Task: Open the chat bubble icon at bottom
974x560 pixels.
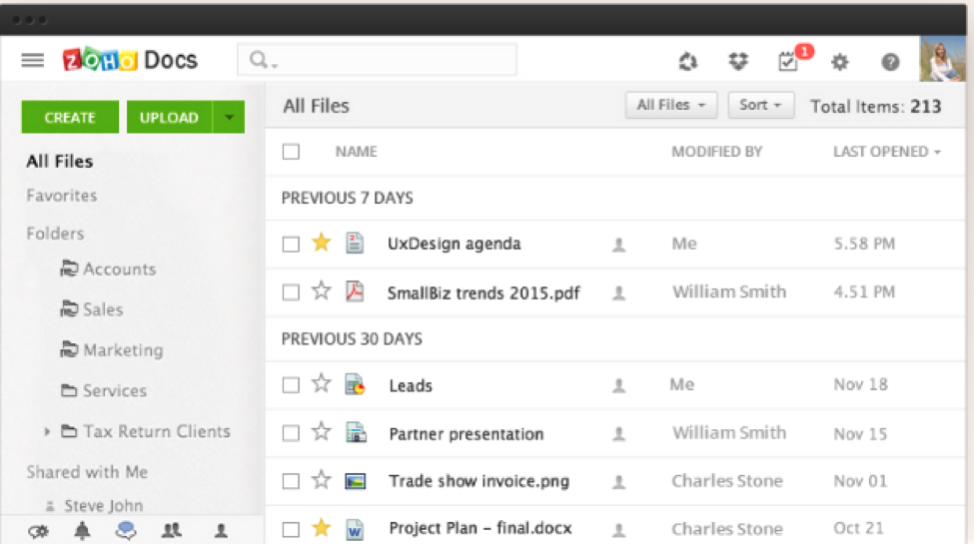Action: click(x=126, y=530)
